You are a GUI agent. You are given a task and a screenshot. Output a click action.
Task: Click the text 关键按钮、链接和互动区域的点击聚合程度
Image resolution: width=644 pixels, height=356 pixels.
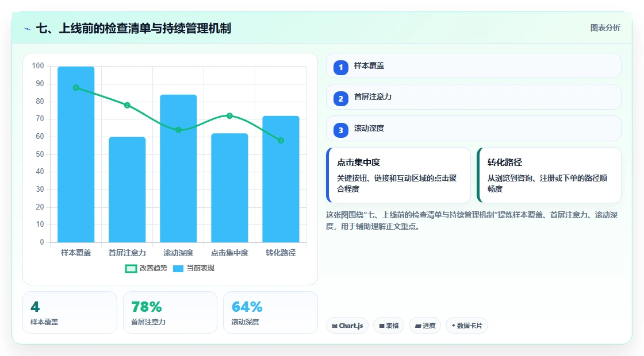point(397,183)
